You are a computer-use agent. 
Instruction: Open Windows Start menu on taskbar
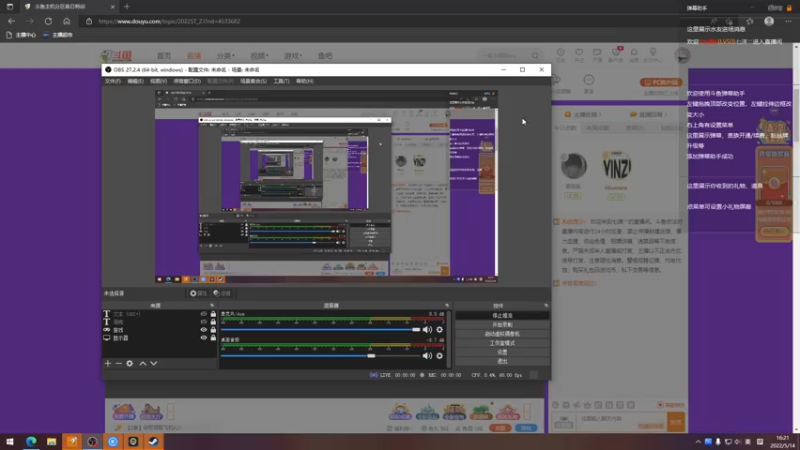(x=10, y=442)
